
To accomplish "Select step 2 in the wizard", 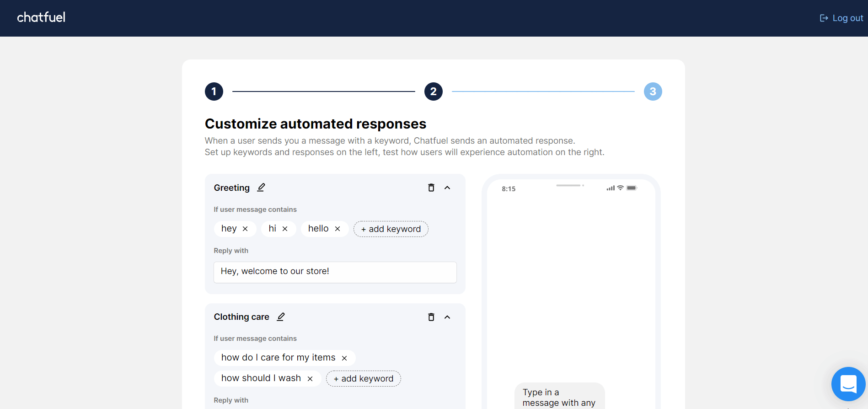I will click(x=433, y=91).
